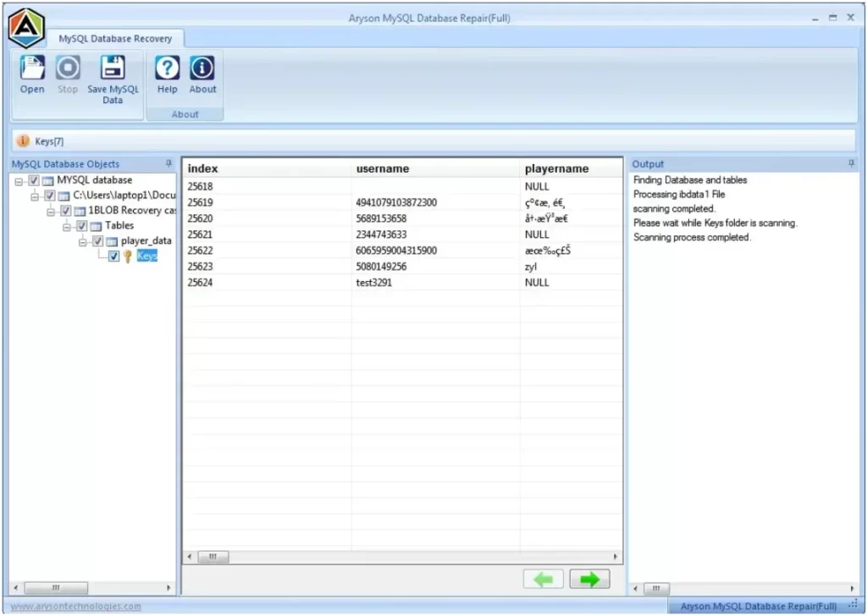The image size is (867, 616).
Task: Toggle the MYSQL database checkbox
Action: pyautogui.click(x=34, y=180)
